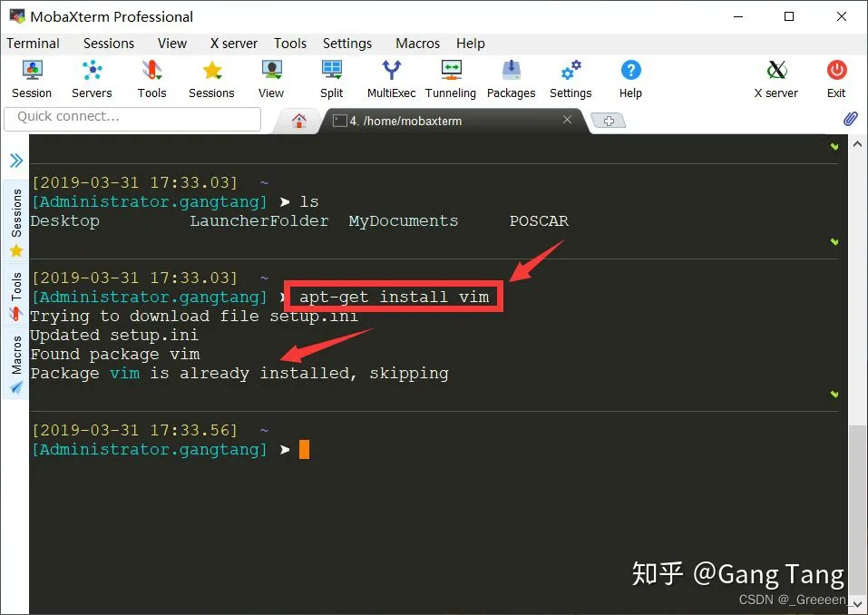The height and width of the screenshot is (615, 868).
Task: Open the Sessions star icon in toolbar
Action: click(x=211, y=79)
